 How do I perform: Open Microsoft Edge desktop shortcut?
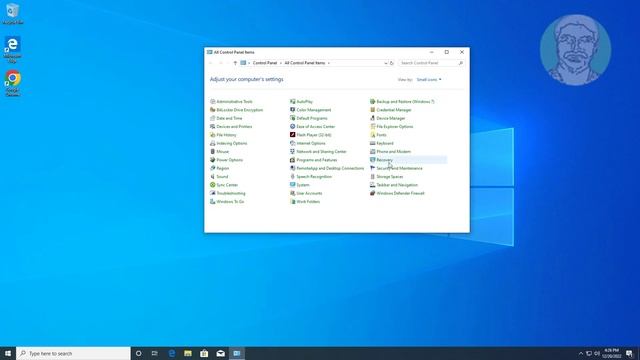tap(13, 49)
